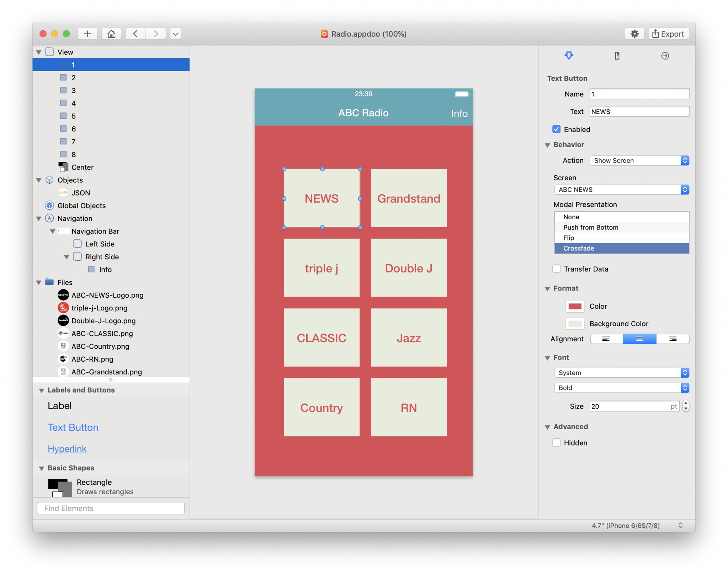Viewport: 728px width, 575px height.
Task: Click the red Color swatch under Format
Action: tap(575, 306)
